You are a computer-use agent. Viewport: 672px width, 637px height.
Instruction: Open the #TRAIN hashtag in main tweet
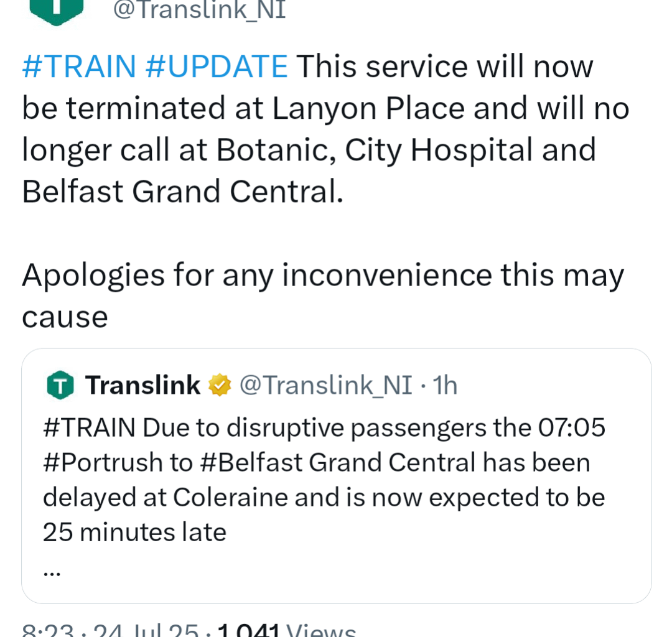click(79, 67)
